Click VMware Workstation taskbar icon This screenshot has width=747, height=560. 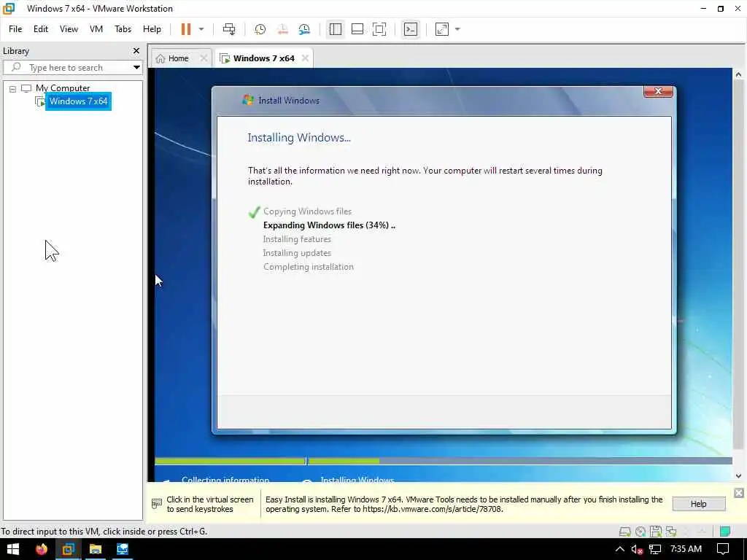tap(68, 549)
